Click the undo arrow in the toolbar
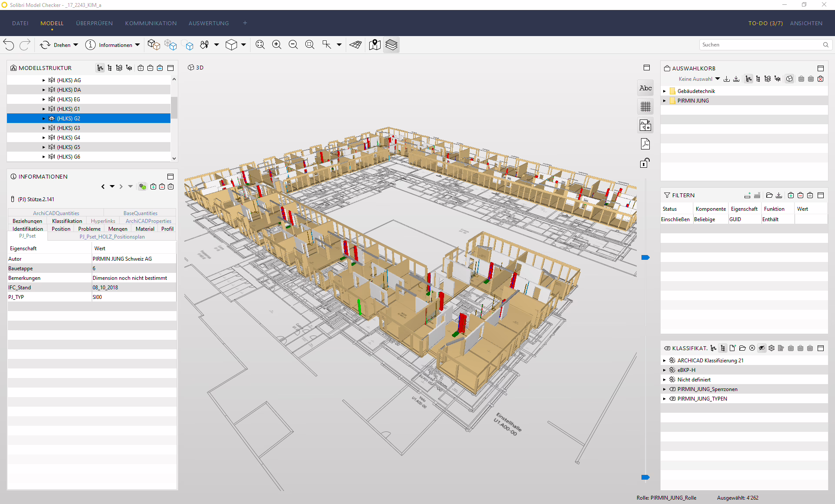The width and height of the screenshot is (835, 504). pos(9,45)
